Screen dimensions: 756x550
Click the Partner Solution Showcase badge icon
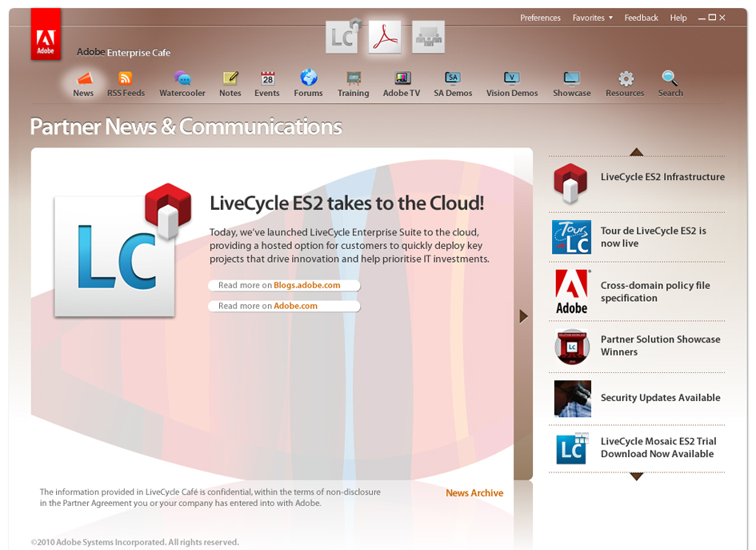pos(572,347)
